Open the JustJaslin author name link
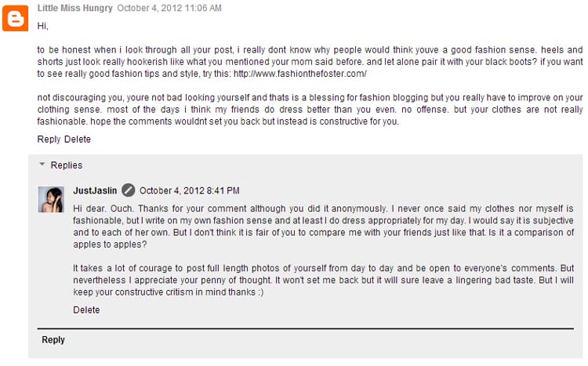 pos(95,190)
